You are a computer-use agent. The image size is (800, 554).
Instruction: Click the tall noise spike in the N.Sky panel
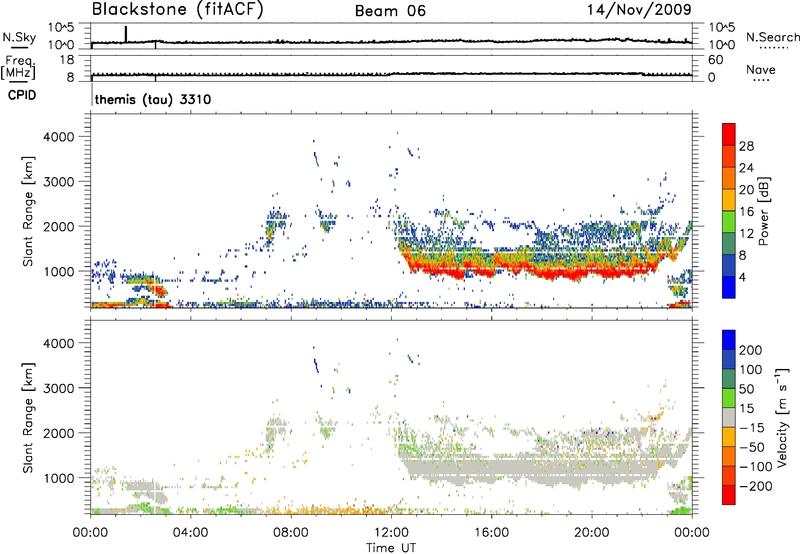click(126, 34)
